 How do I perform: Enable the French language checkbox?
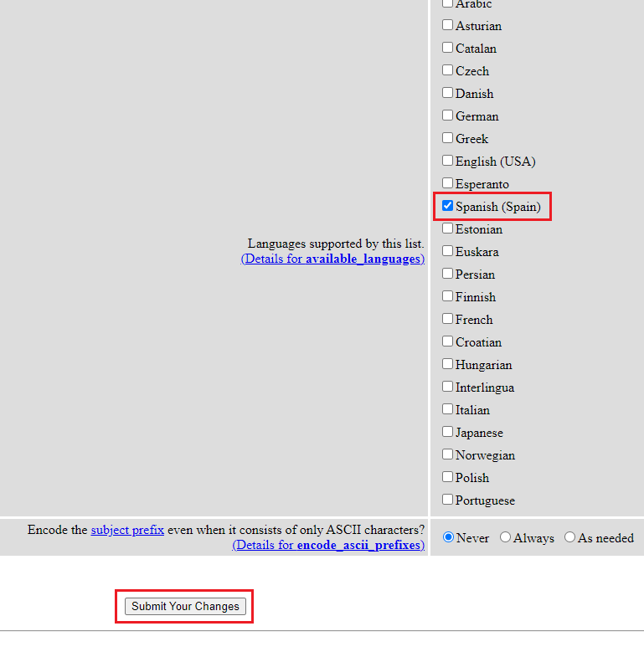coord(448,319)
